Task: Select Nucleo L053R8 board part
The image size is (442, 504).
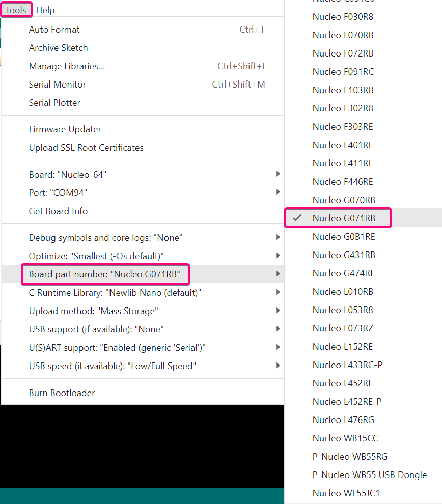Action: tap(363, 310)
